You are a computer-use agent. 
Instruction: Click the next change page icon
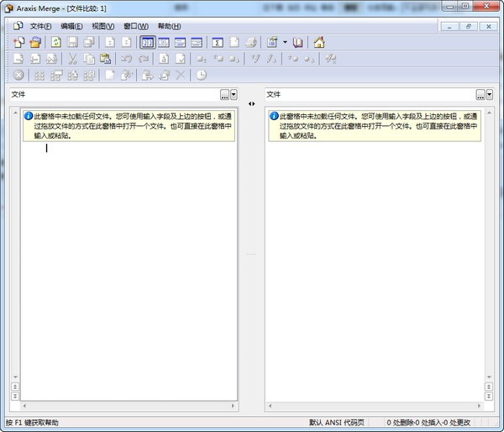[x=126, y=43]
